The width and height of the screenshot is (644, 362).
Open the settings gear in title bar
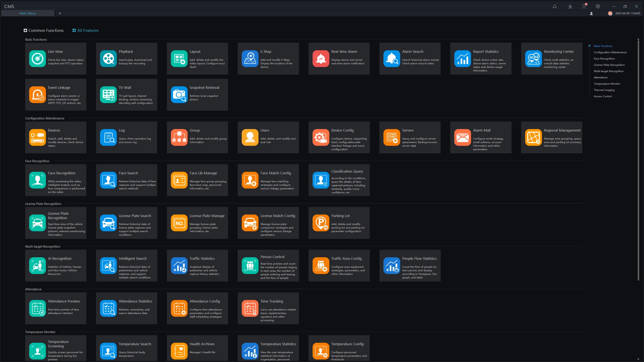coord(598,6)
